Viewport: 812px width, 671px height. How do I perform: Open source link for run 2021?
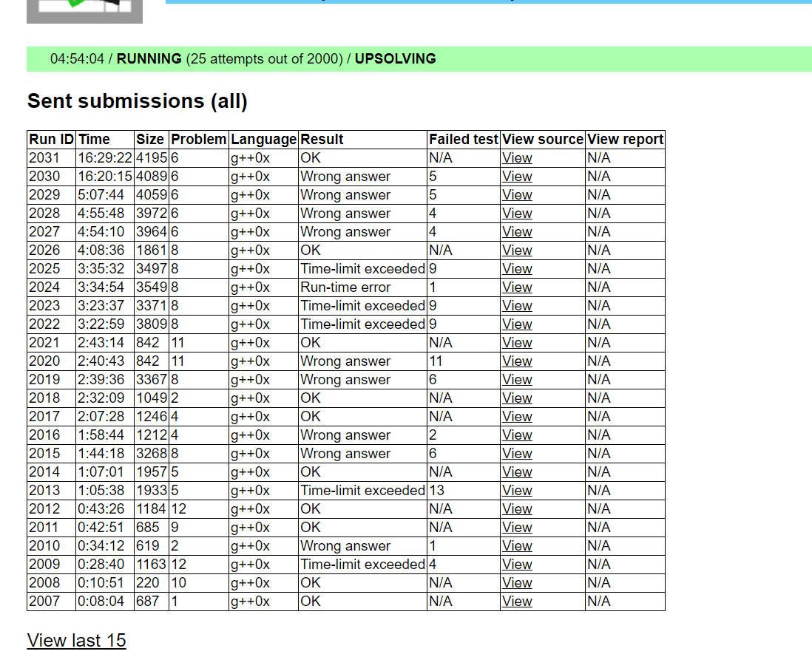pyautogui.click(x=517, y=343)
